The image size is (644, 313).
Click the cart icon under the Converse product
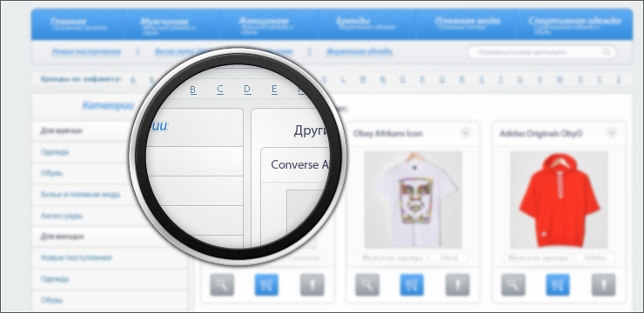266,284
